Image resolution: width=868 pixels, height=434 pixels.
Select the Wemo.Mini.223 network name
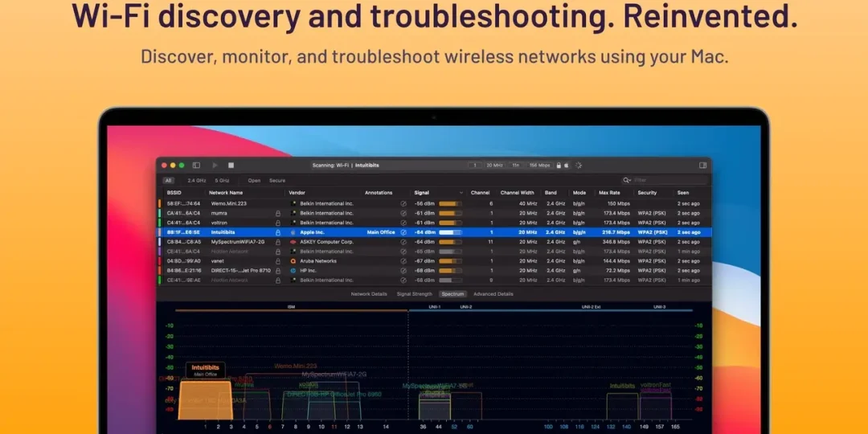tap(228, 203)
